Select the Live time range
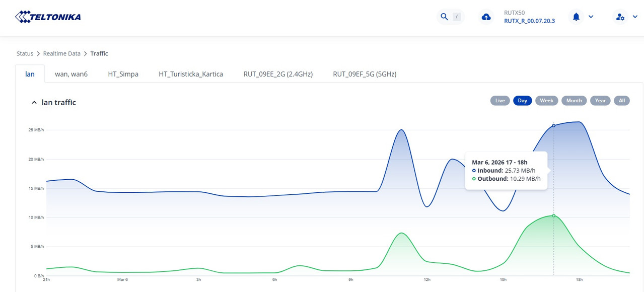This screenshot has width=644, height=292. (x=500, y=101)
